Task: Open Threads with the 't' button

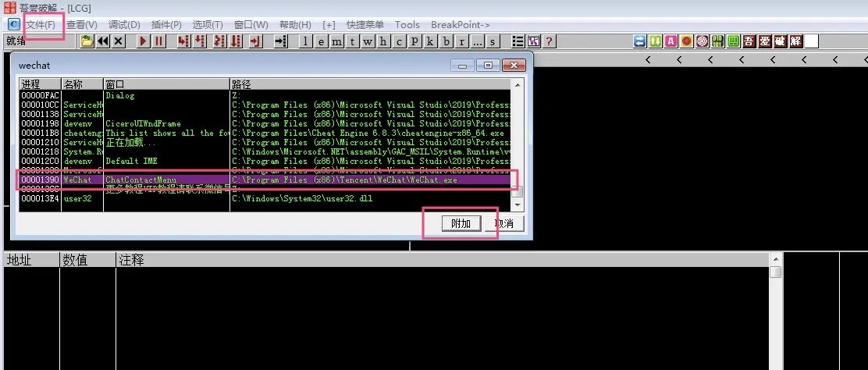Action: [353, 41]
